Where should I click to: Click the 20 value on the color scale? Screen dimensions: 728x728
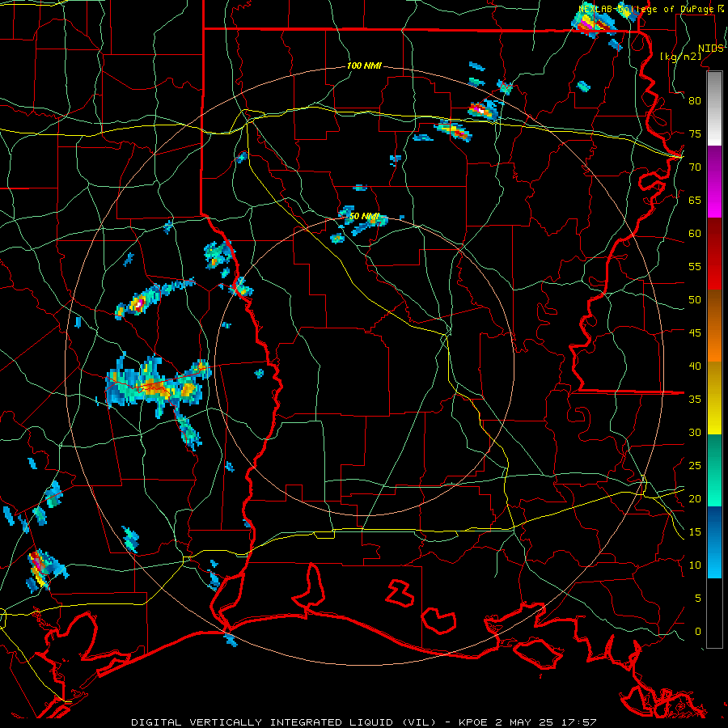coord(695,498)
